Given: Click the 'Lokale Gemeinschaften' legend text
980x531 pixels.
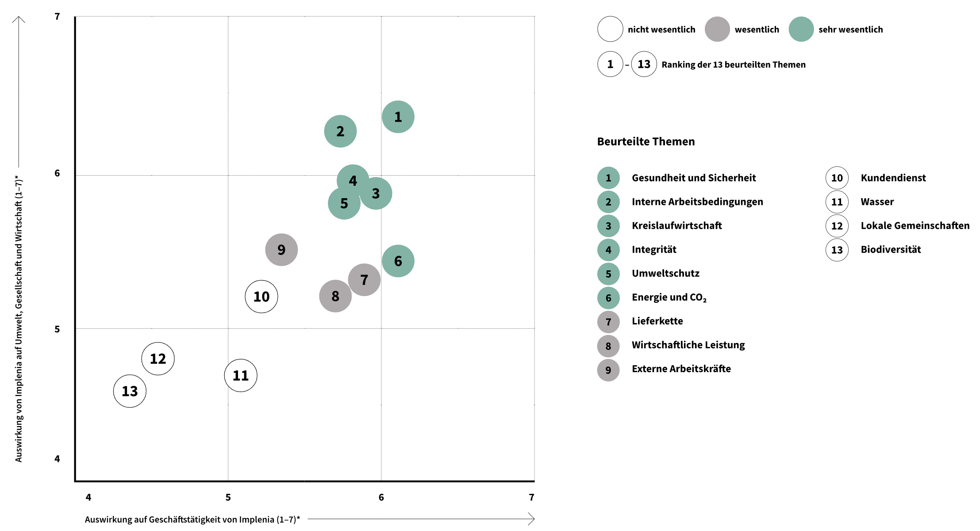Looking at the screenshot, I should 915,226.
